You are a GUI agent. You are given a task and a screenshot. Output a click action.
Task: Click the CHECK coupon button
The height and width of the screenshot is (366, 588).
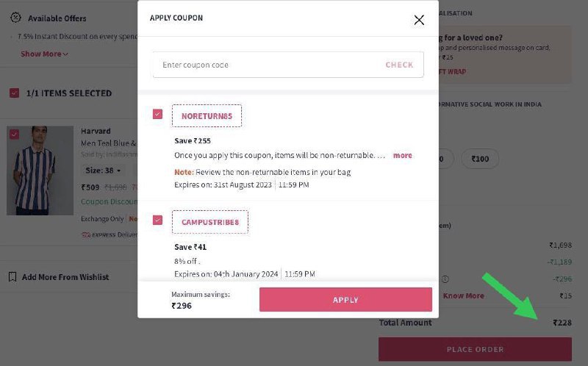(399, 65)
